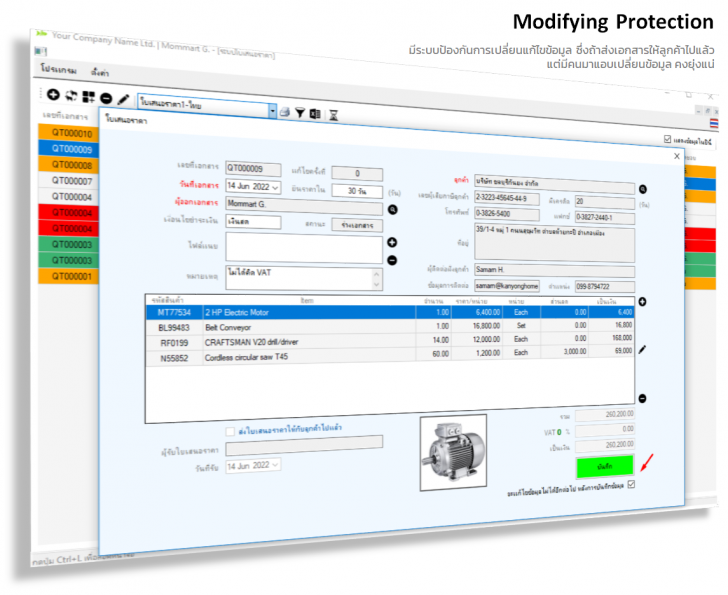The height and width of the screenshot is (595, 728).
Task: Select the Belt Conveyor row
Action: (x=390, y=327)
